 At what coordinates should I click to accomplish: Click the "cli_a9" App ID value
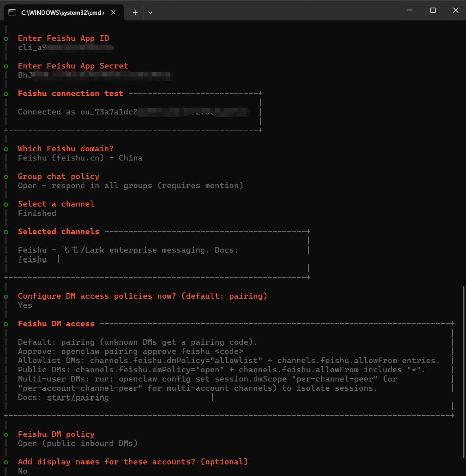tap(66, 47)
